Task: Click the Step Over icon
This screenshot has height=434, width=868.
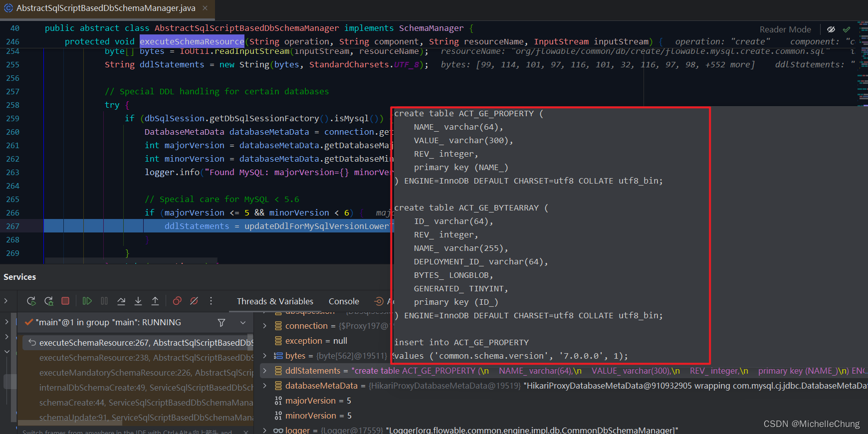Action: click(x=121, y=301)
